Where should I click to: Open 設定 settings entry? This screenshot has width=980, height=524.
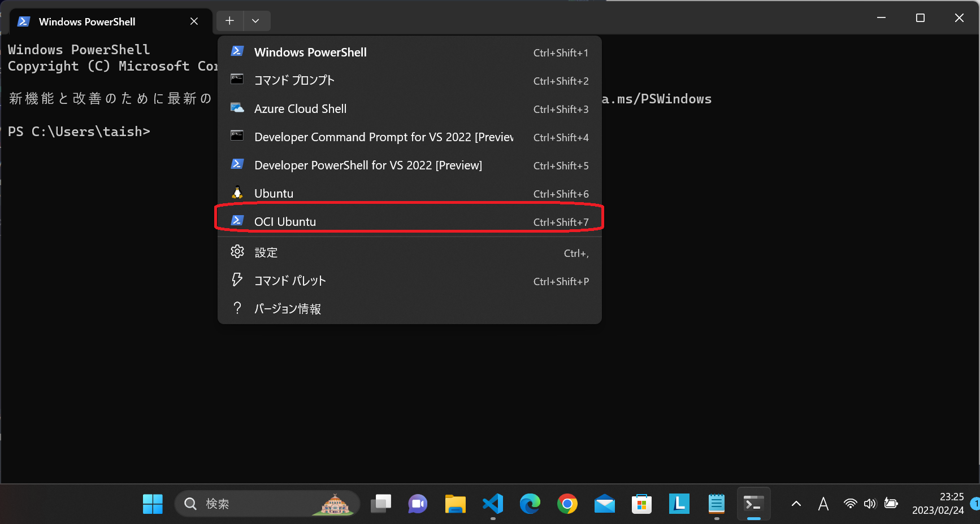coord(409,252)
